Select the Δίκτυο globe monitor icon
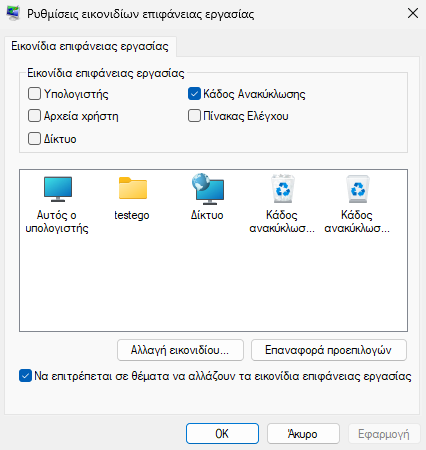Screen dimensions: 426x450 208,189
